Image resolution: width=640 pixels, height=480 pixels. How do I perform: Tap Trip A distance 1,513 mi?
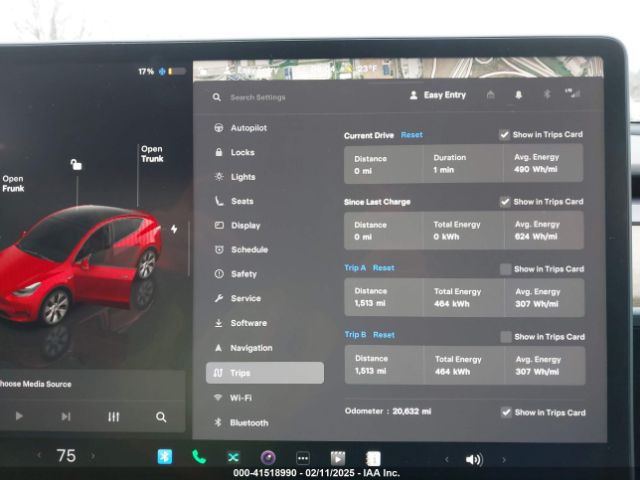[x=370, y=303]
